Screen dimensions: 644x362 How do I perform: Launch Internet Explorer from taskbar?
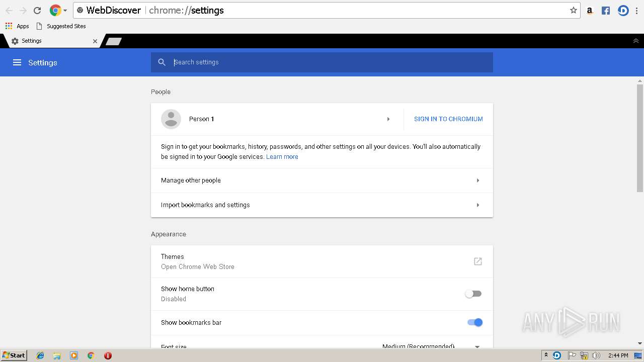40,355
